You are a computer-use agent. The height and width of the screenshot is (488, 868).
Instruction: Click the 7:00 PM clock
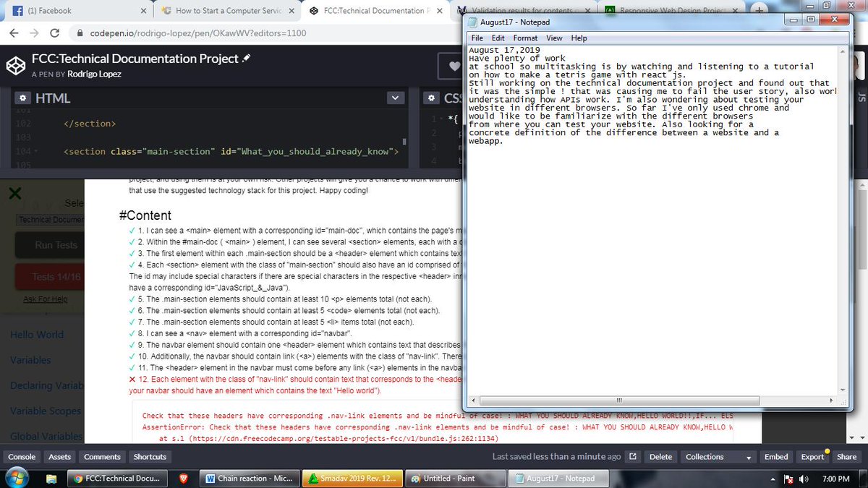click(x=835, y=479)
